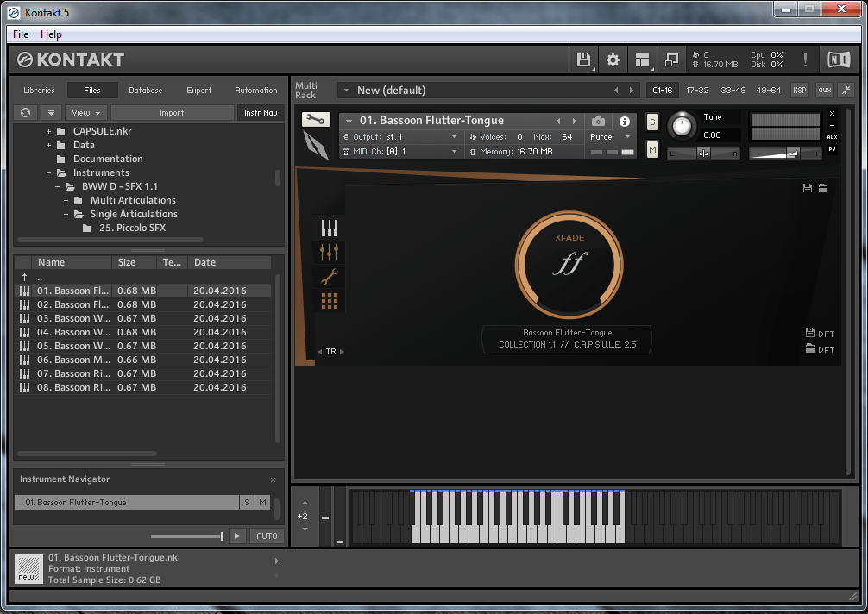Toggle AUX sends view
This screenshot has height=614, width=868.
(832, 137)
